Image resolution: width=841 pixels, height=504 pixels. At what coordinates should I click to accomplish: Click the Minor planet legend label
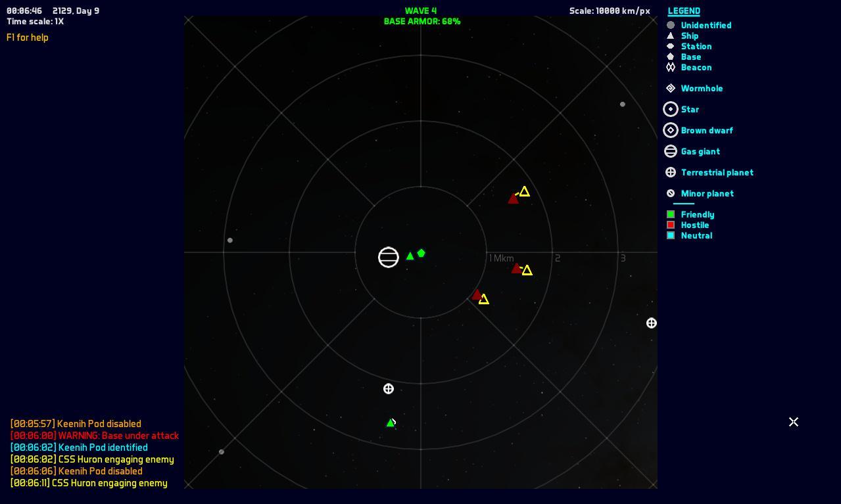point(707,193)
